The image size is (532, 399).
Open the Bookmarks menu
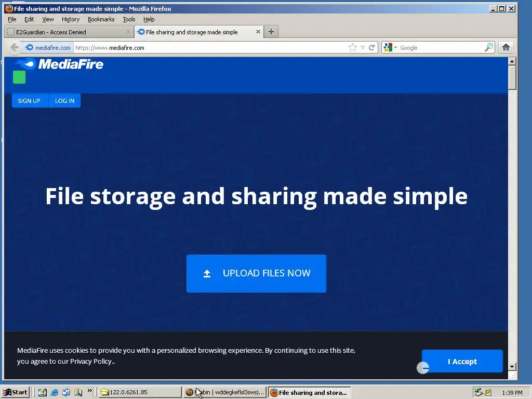(101, 19)
